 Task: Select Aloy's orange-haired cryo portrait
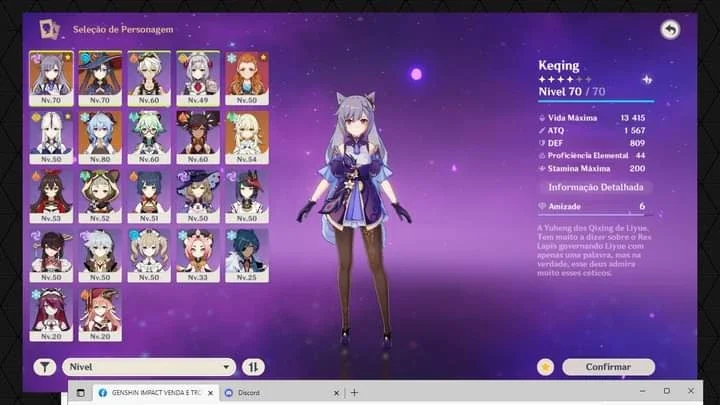(247, 79)
